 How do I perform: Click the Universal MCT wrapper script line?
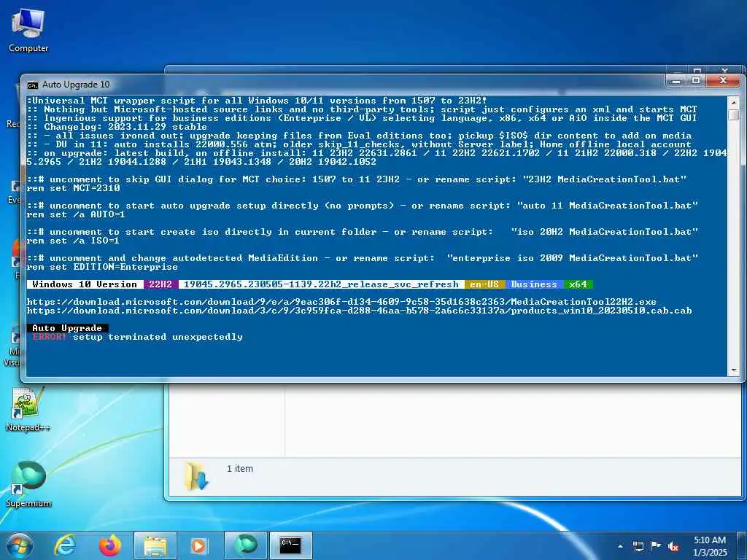point(258,101)
